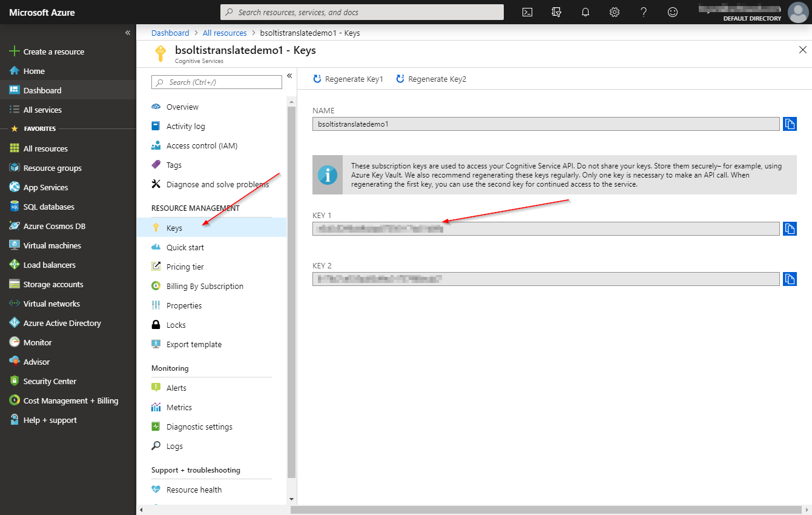
Task: Copy the Key 1 value
Action: pos(790,228)
